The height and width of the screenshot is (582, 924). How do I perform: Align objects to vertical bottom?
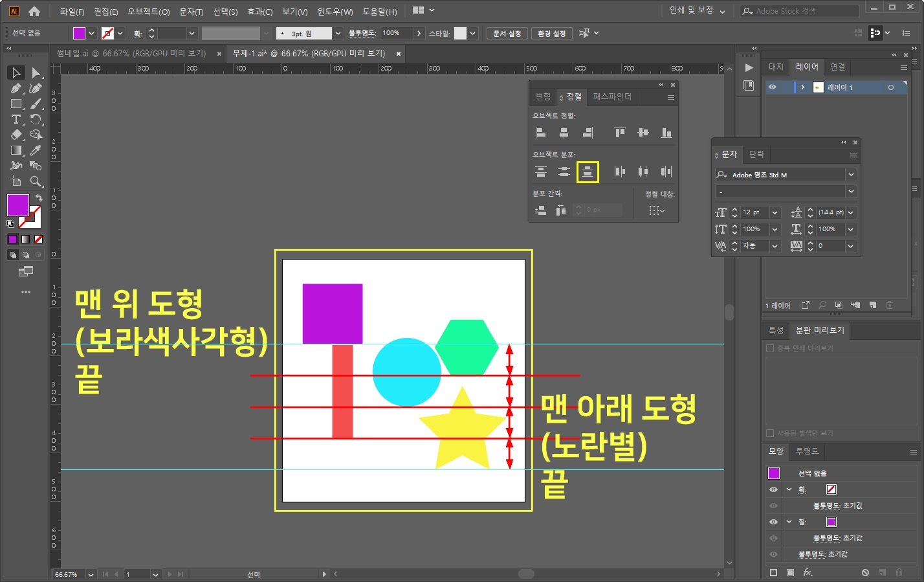[x=666, y=133]
